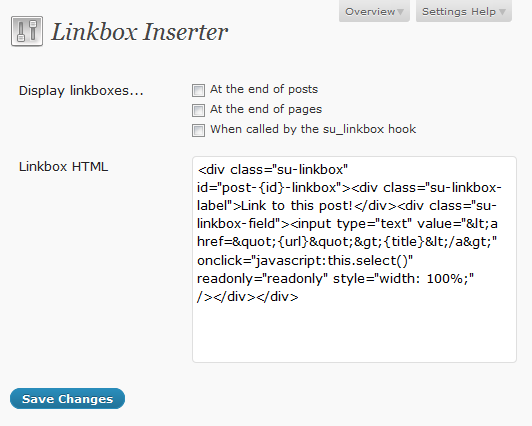Click the 'At the end of posts' label
The height and width of the screenshot is (426, 532).
[264, 89]
